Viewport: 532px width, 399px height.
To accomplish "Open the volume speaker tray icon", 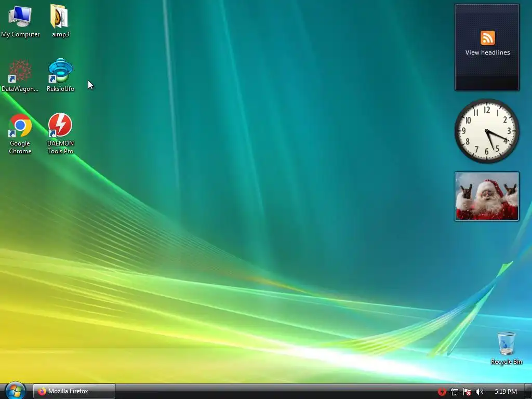I will point(479,392).
